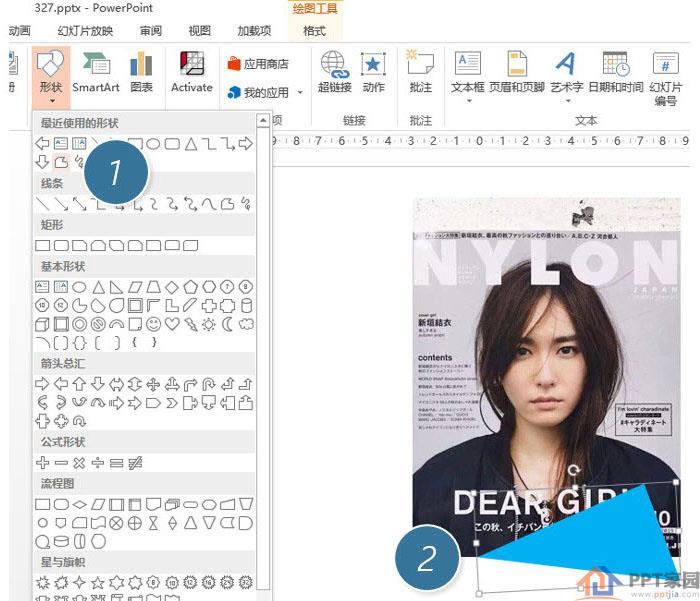
Task: Switch to the 格式 drawing tools tab
Action: click(x=314, y=31)
